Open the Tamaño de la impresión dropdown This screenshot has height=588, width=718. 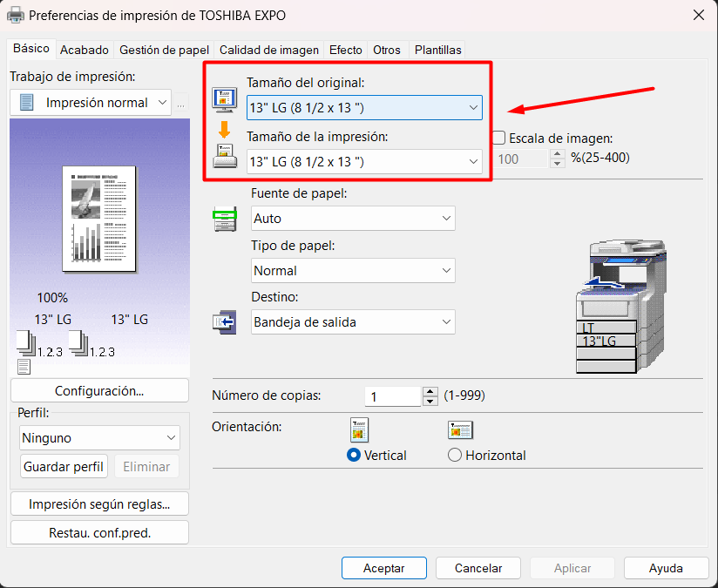364,162
